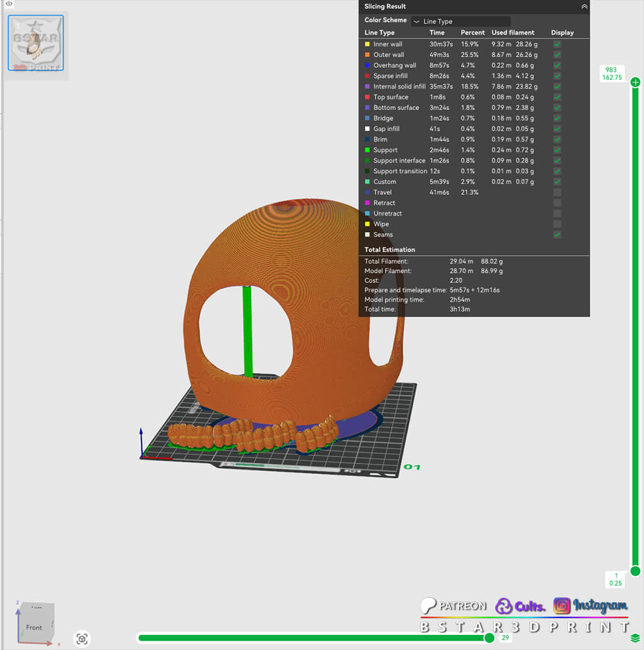The image size is (644, 650).
Task: Toggle Sparse infill display checkbox
Action: [557, 76]
